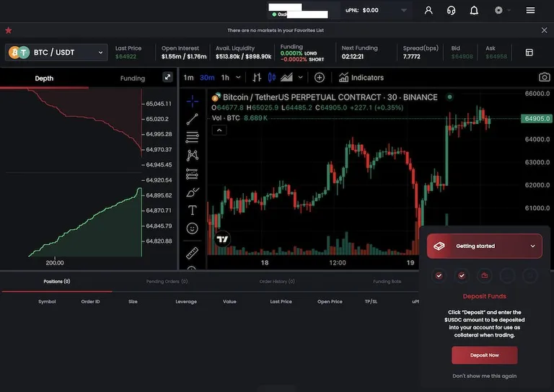Switch to the Depth tab

tap(44, 79)
